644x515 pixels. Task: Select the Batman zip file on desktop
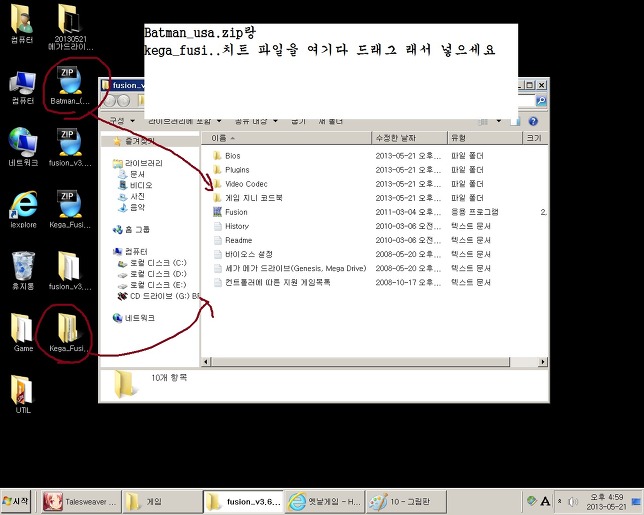tap(70, 85)
